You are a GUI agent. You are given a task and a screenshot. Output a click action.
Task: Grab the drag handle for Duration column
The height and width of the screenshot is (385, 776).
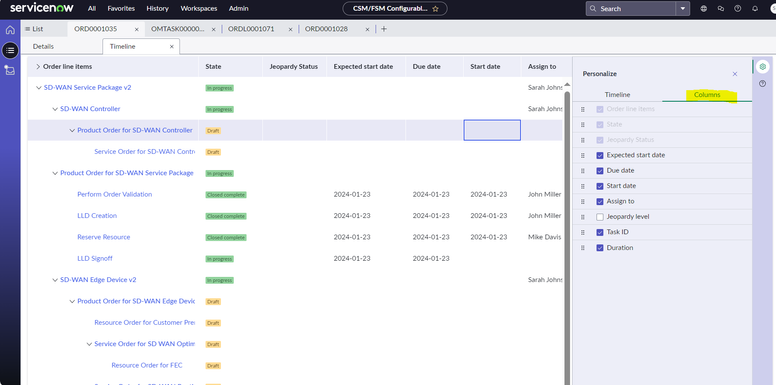coord(582,248)
